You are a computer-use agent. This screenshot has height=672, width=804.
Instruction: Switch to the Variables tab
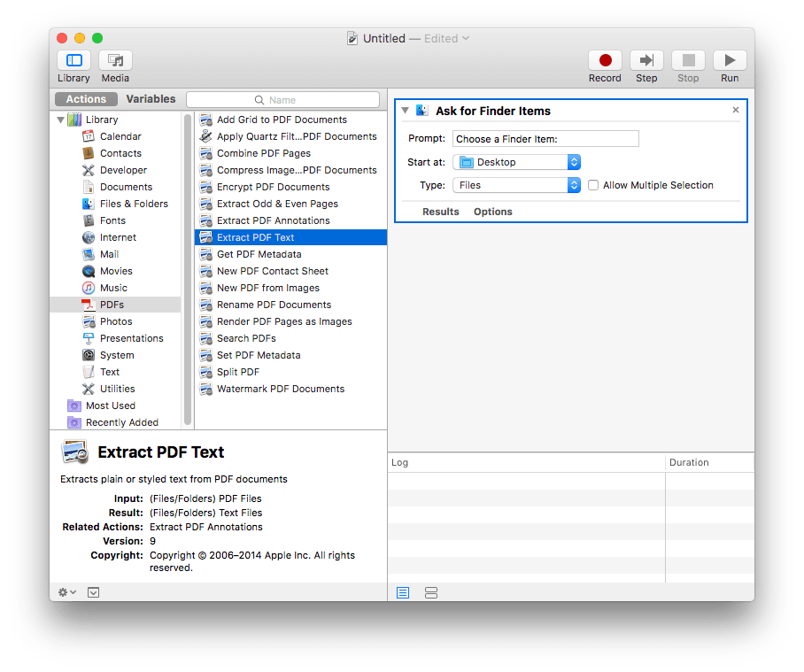[150, 98]
